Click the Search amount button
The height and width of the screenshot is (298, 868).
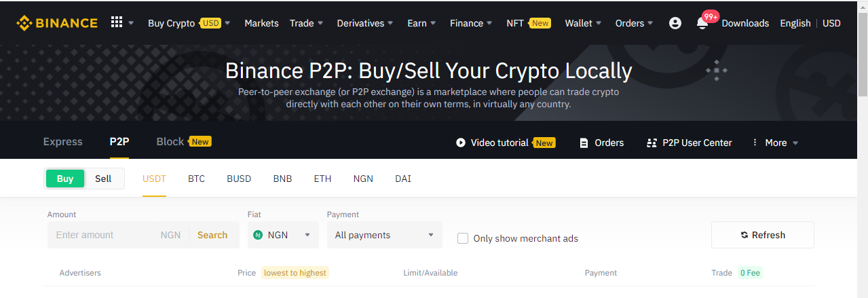[212, 235]
